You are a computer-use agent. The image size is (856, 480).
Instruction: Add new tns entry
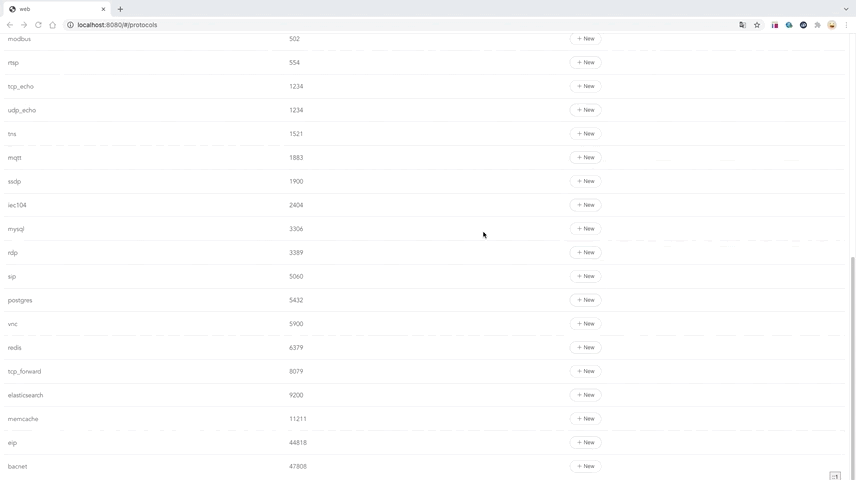click(585, 134)
